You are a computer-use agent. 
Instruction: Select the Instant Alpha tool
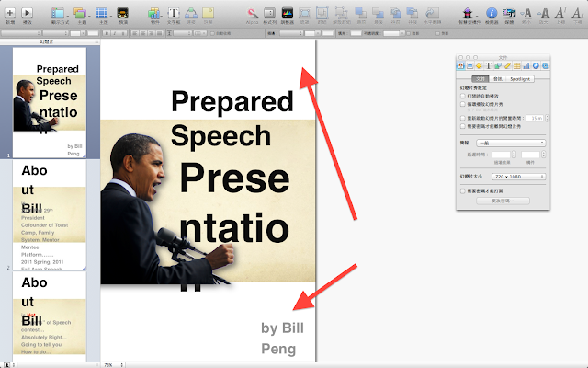coord(253,14)
